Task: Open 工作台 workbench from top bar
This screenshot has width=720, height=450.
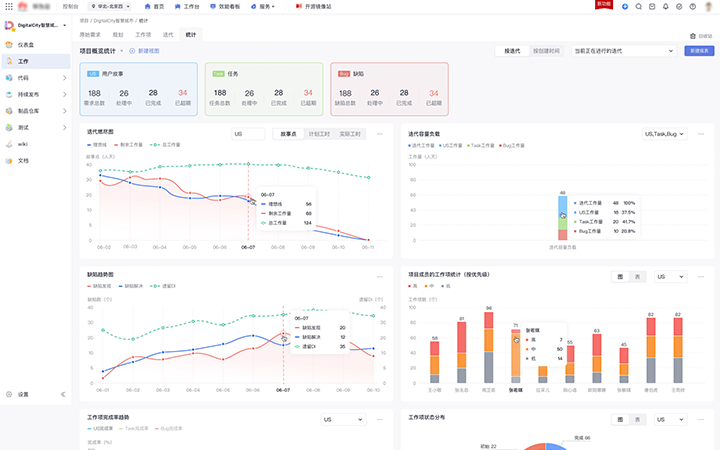Action: coord(187,6)
